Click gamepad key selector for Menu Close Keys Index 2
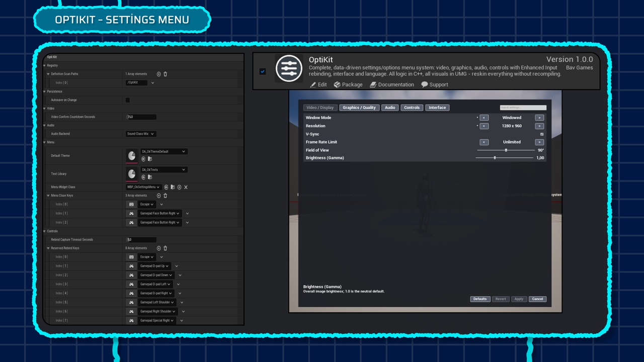Viewport: 644px width, 362px height. tap(131, 222)
